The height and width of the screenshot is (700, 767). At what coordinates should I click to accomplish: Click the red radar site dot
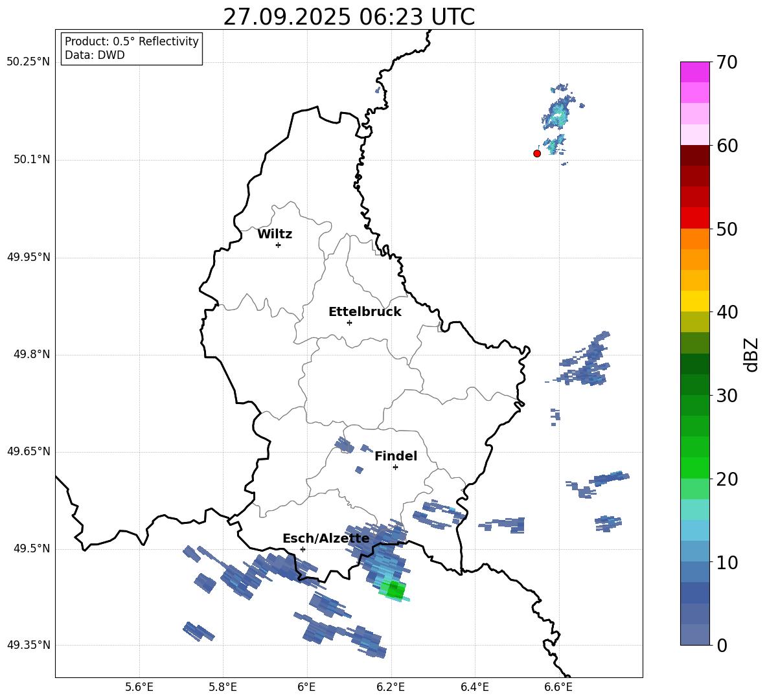click(x=537, y=153)
